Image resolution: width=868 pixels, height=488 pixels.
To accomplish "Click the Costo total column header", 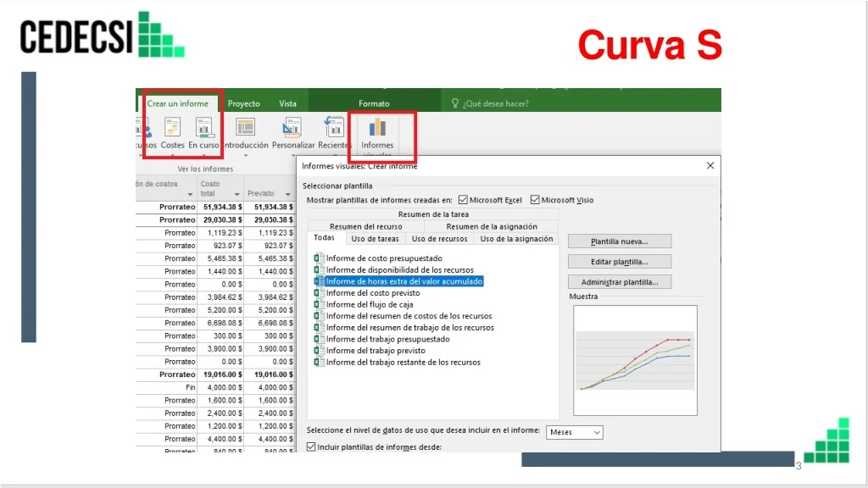I will coord(221,188).
